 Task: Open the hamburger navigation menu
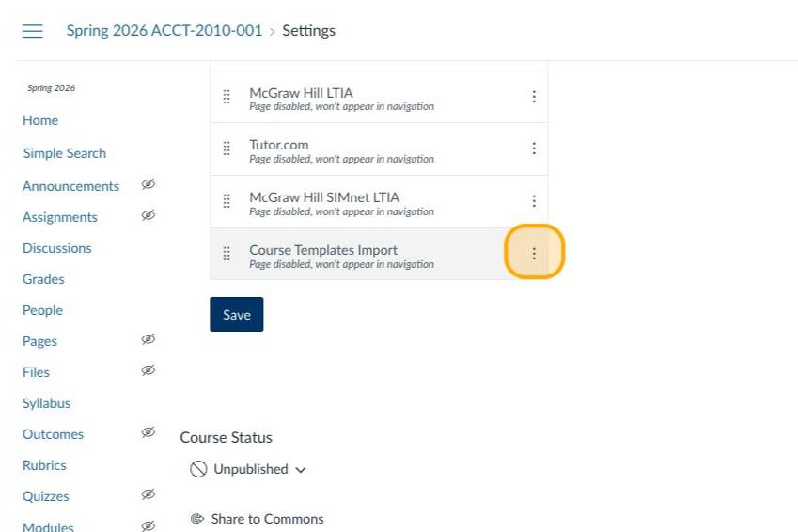33,31
